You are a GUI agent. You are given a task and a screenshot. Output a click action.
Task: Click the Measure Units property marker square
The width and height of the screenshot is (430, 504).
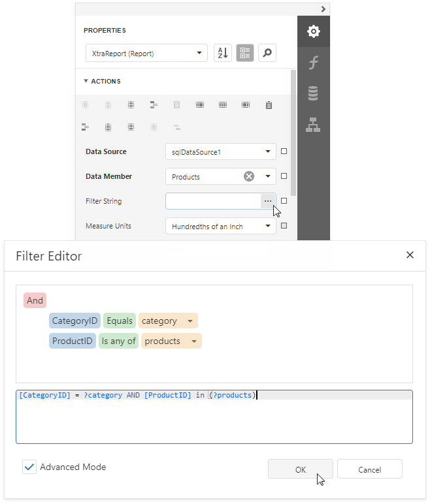coord(284,226)
